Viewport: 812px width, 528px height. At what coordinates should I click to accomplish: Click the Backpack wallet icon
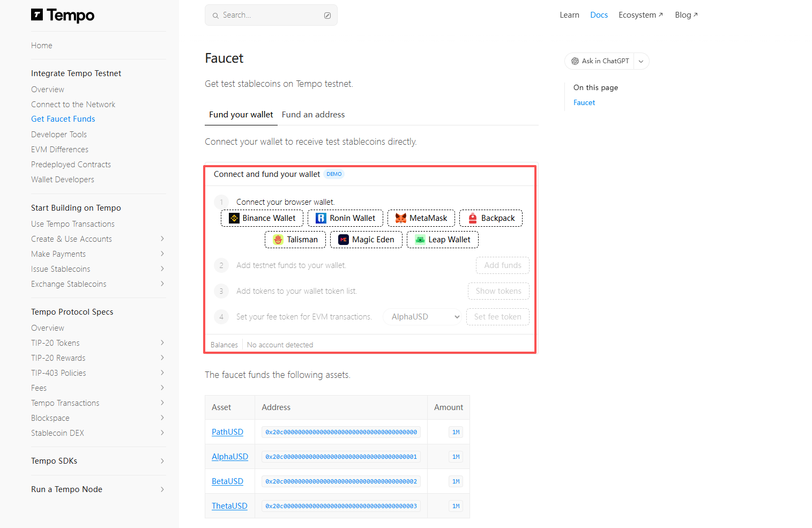(x=473, y=218)
